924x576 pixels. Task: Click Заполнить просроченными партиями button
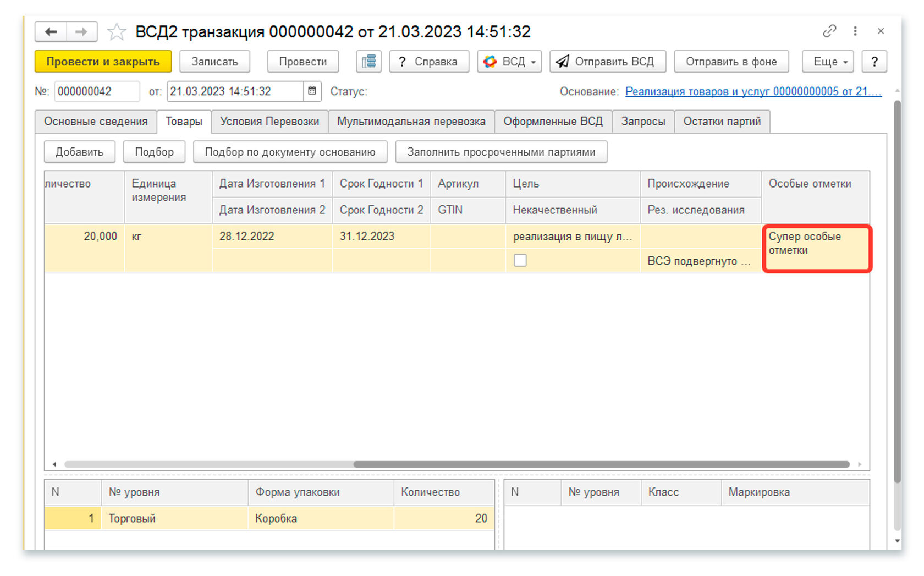pos(501,152)
